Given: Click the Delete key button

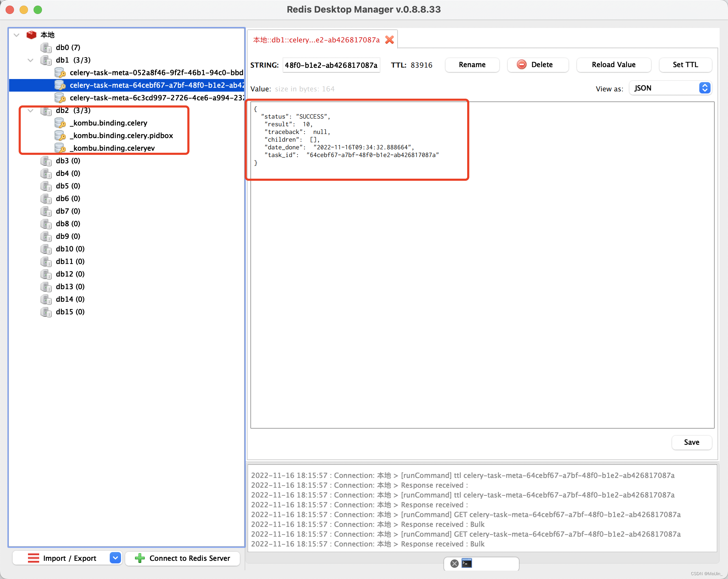Looking at the screenshot, I should coord(538,65).
